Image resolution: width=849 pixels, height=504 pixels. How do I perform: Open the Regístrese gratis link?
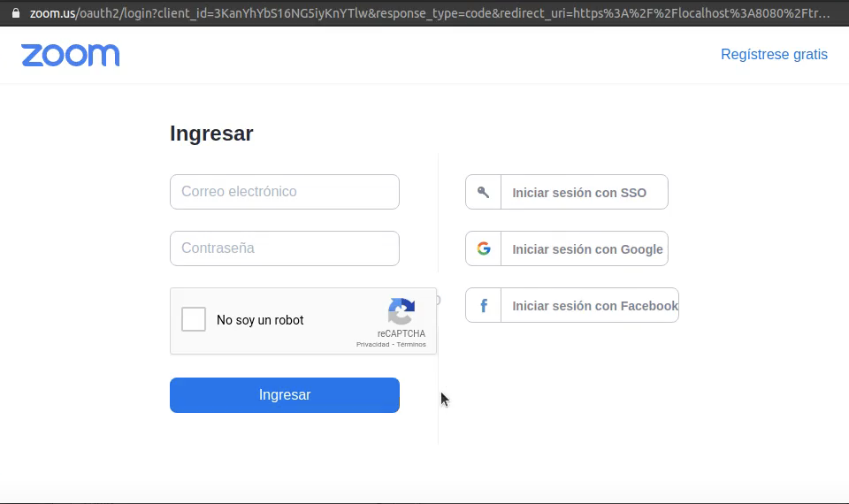774,55
